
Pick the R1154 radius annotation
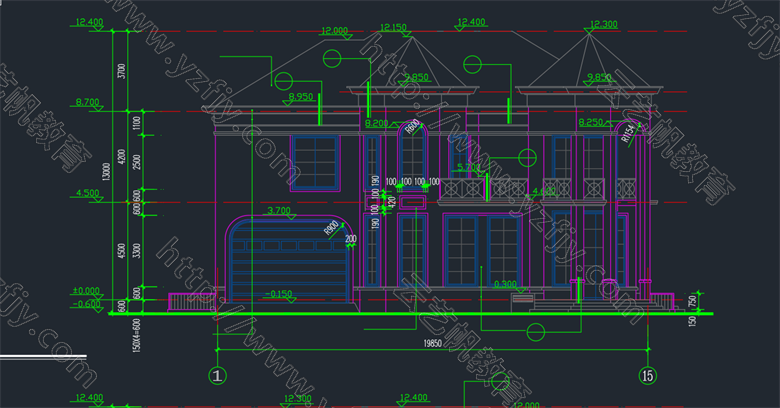point(628,134)
